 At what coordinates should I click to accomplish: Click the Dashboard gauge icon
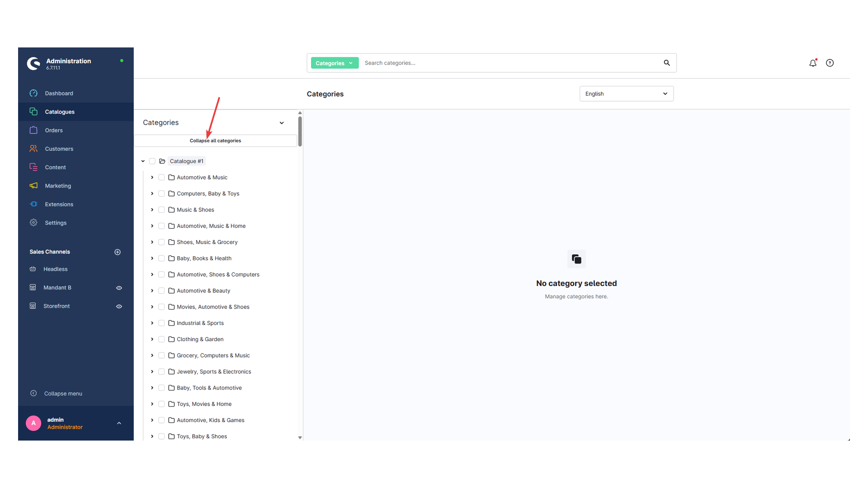33,93
